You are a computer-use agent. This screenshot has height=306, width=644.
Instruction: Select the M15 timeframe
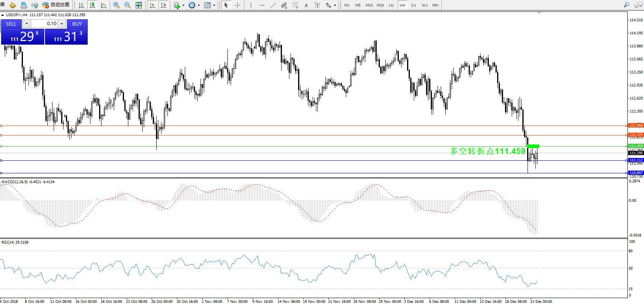coord(369,5)
